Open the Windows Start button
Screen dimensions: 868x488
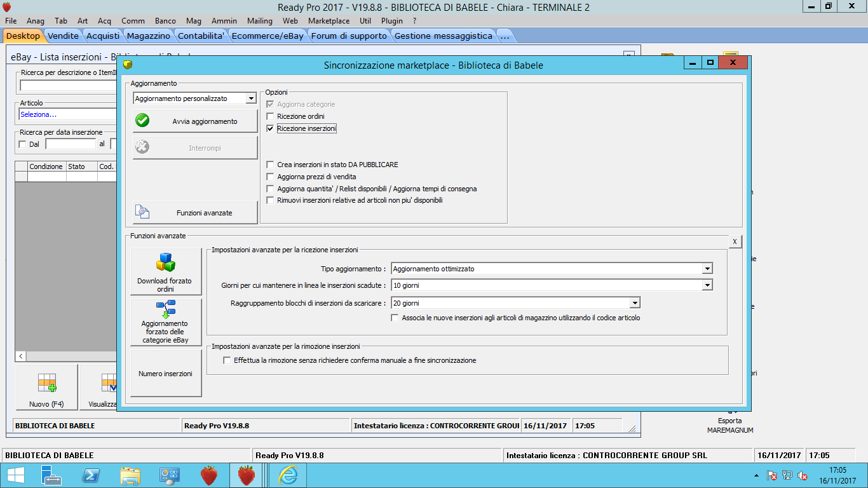tap(16, 475)
